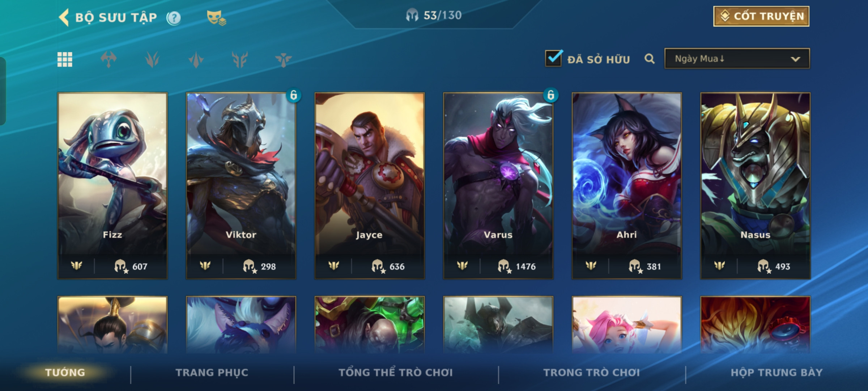Open the help question mark icon
This screenshot has width=868, height=391.
pyautogui.click(x=174, y=18)
